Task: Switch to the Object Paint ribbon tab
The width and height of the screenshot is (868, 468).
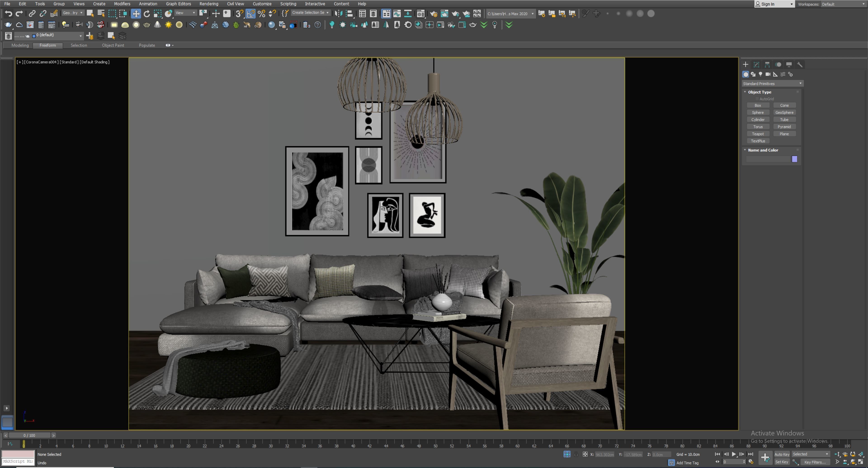Action: click(x=113, y=45)
